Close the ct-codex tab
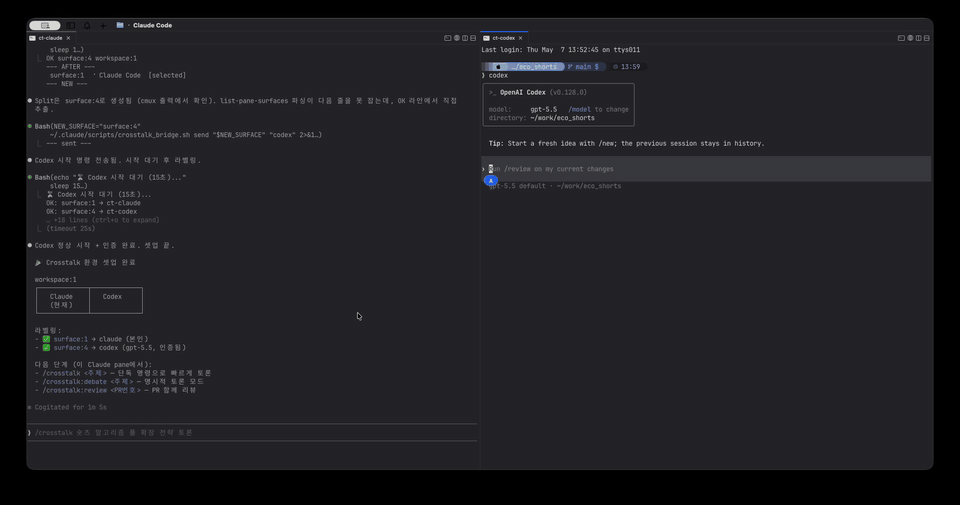 (520, 38)
